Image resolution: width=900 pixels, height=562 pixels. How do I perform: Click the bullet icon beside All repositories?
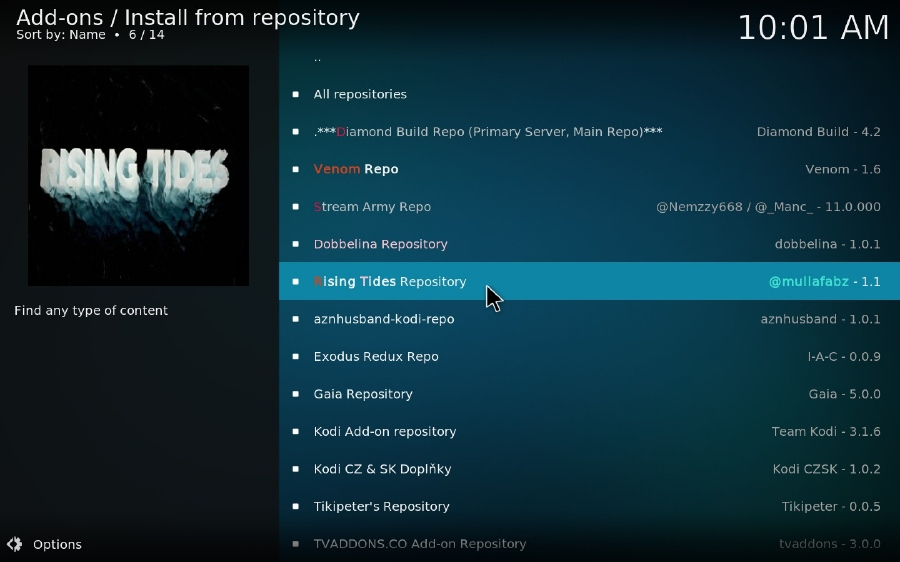coord(296,94)
